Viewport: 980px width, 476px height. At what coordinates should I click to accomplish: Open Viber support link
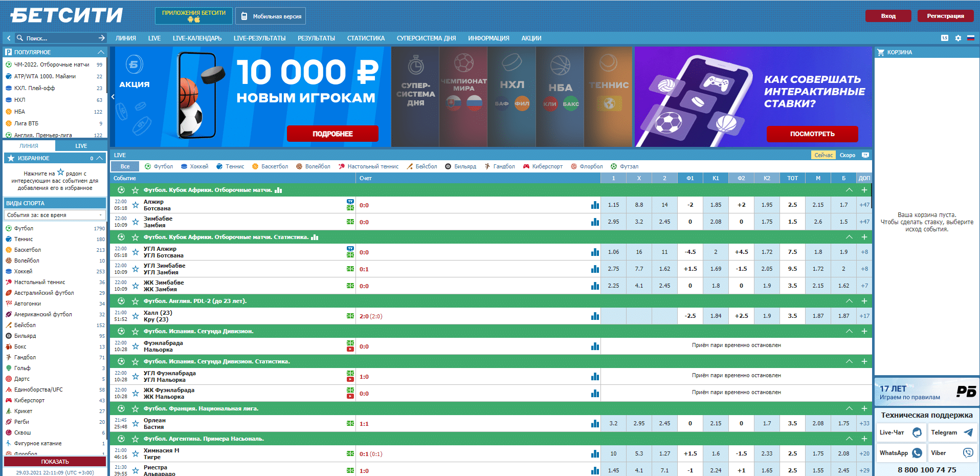(953, 453)
